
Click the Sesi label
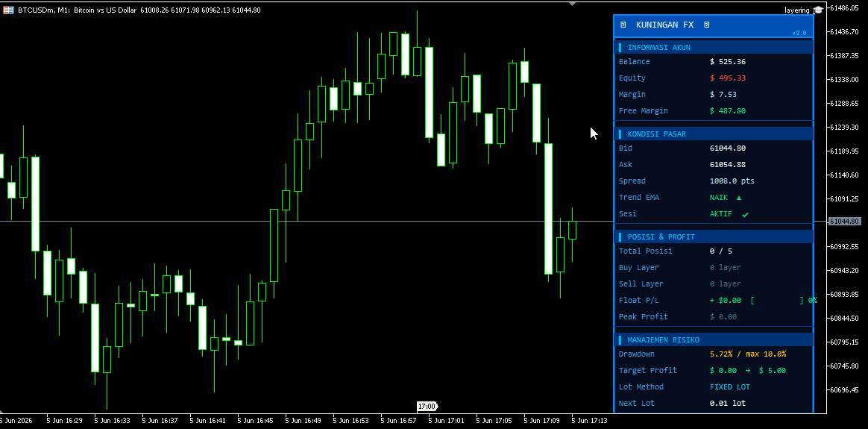628,213
